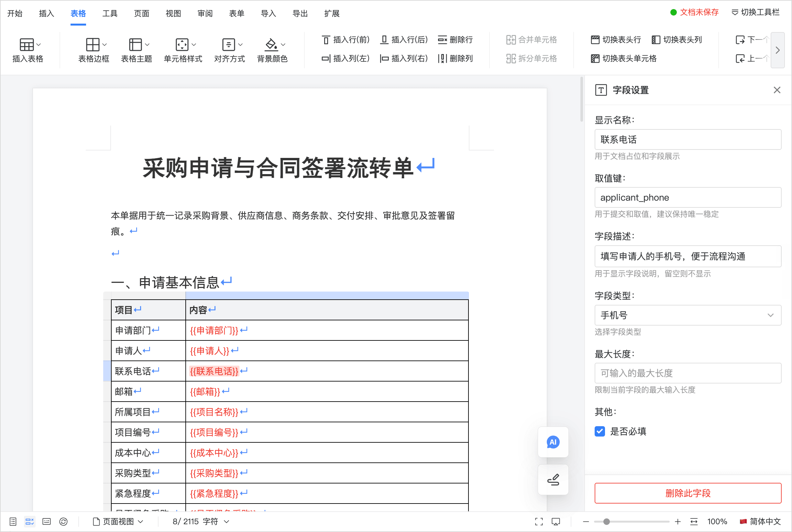Open the Alignment (对齐方式) tool
Image resolution: width=792 pixels, height=532 pixels.
[229, 50]
